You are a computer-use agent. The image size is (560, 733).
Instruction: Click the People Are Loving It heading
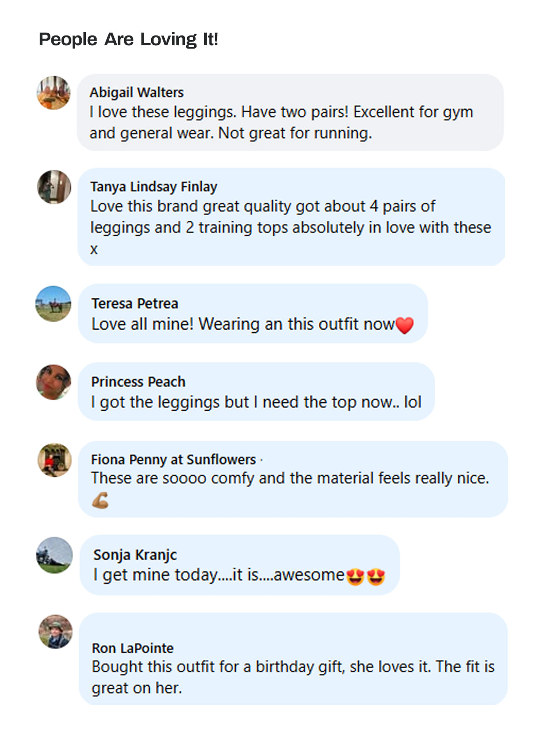pyautogui.click(x=128, y=39)
